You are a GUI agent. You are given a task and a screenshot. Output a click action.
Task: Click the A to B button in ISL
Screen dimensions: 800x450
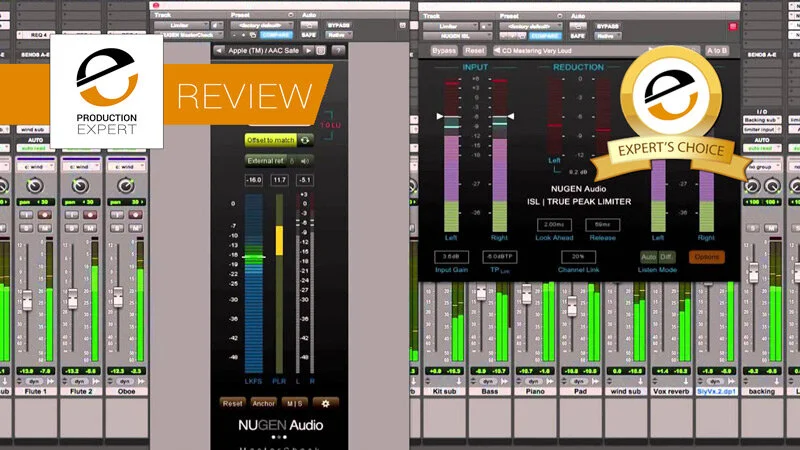[x=717, y=51]
